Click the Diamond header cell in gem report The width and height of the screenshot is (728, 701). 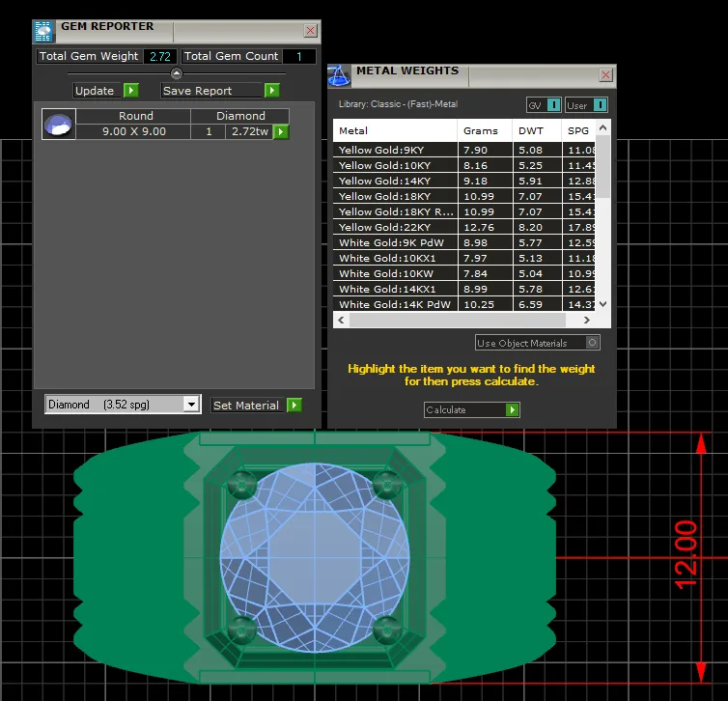pyautogui.click(x=240, y=116)
